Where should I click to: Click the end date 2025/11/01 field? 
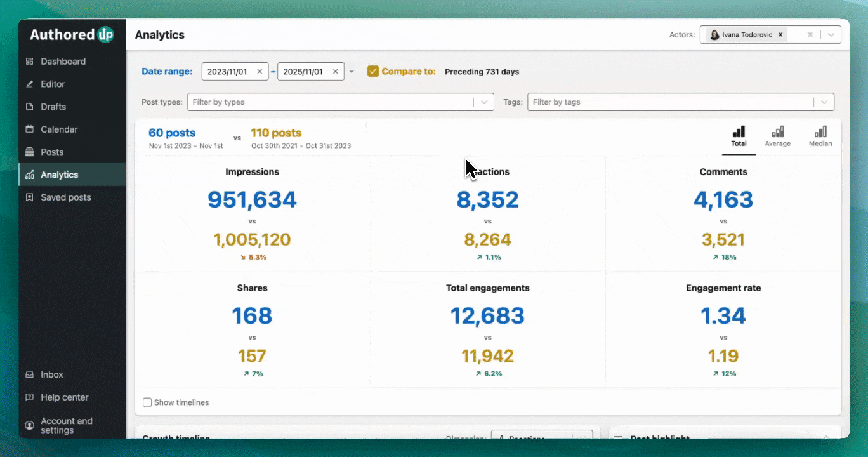point(303,72)
